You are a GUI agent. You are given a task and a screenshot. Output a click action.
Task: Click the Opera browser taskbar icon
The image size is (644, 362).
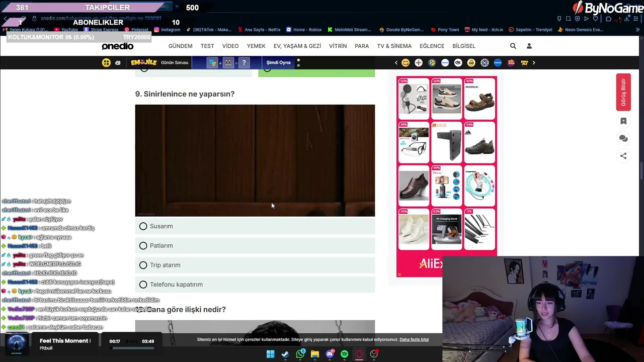(359, 354)
